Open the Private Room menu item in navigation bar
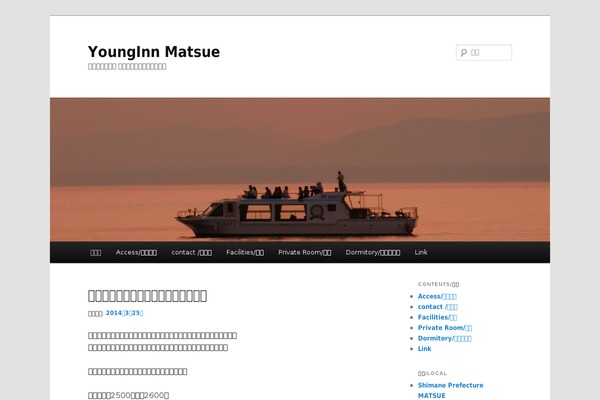The height and width of the screenshot is (400, 600). tap(305, 253)
